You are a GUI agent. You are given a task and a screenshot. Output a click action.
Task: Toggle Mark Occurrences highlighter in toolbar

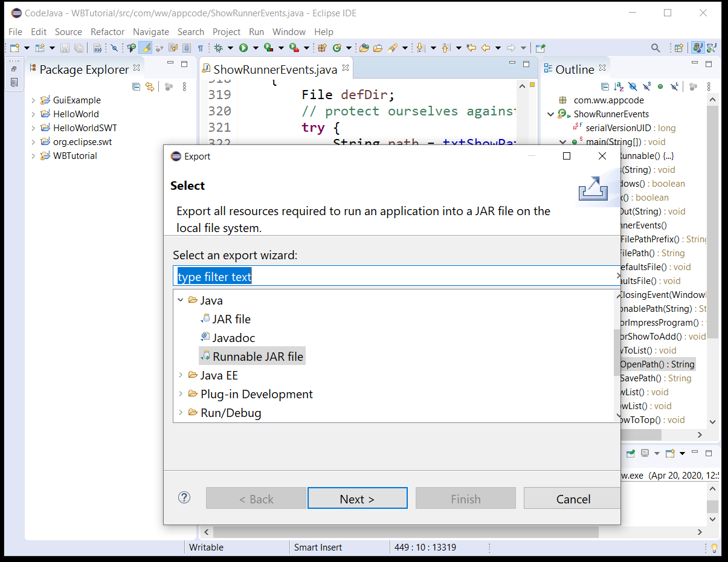[x=146, y=48]
